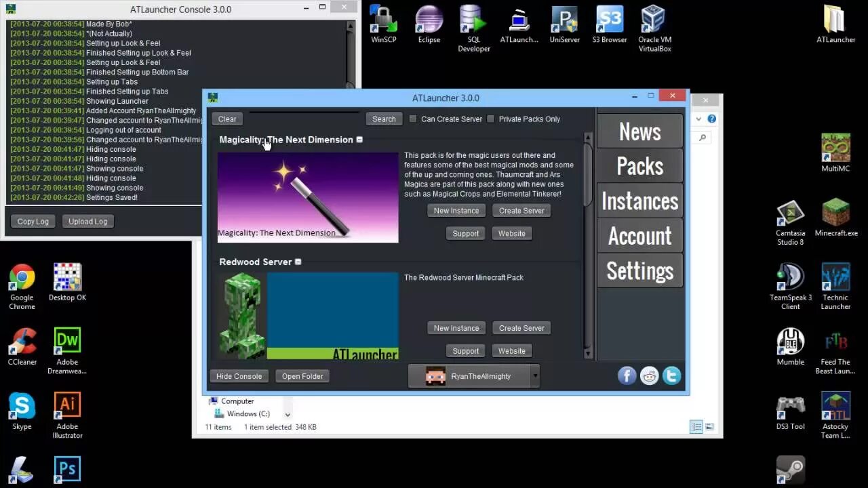
Task: Click Support for Redwood Server
Action: coord(465,351)
